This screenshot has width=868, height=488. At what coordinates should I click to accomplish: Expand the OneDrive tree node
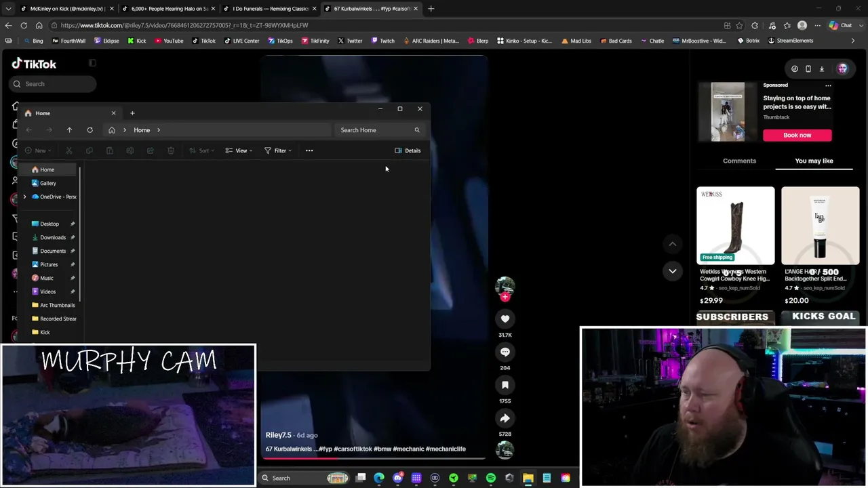(25, 197)
